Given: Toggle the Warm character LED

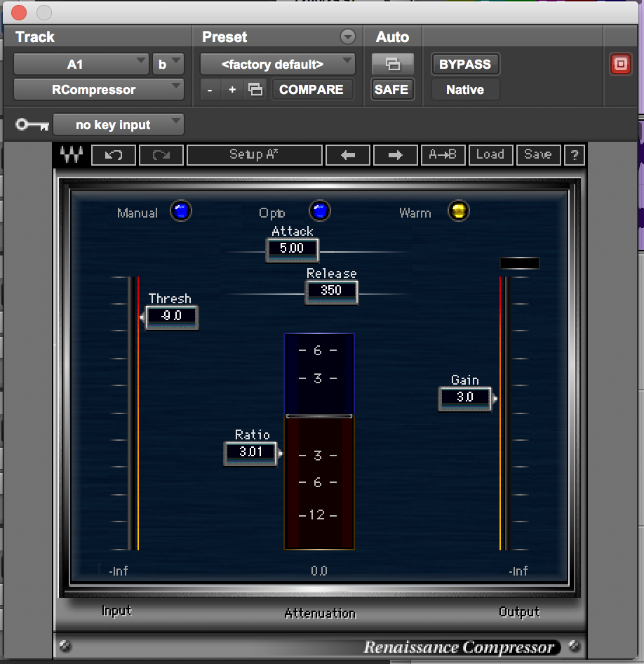Looking at the screenshot, I should click(458, 211).
